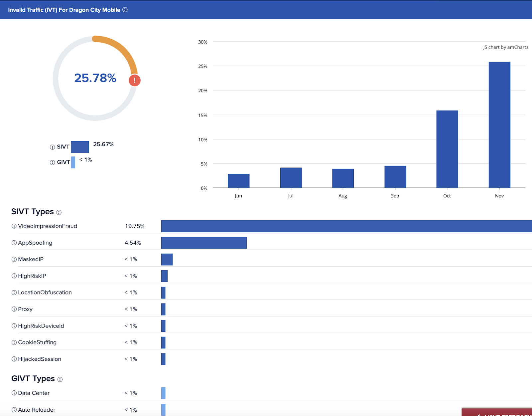
Task: Select the Auto Reloader light blue bar
Action: click(x=163, y=410)
